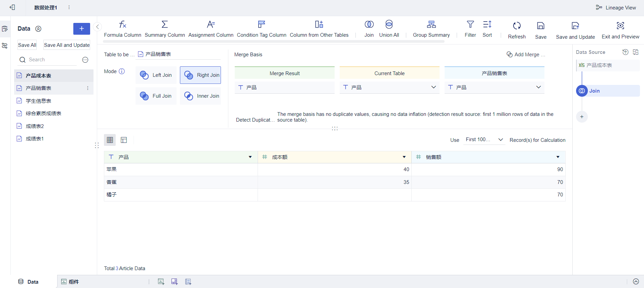Open Lineage View

click(x=616, y=7)
